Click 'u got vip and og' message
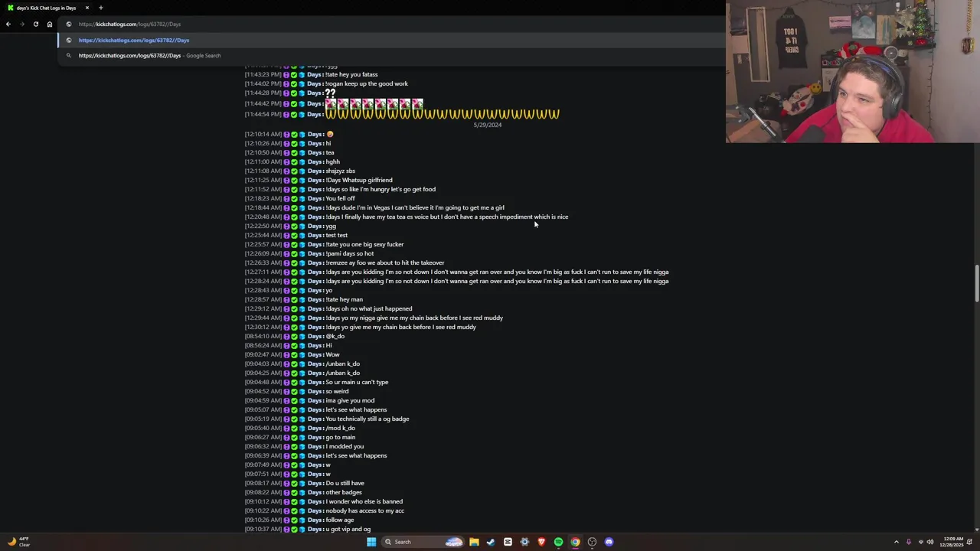Viewport: 980px width, 551px height. tap(348, 529)
